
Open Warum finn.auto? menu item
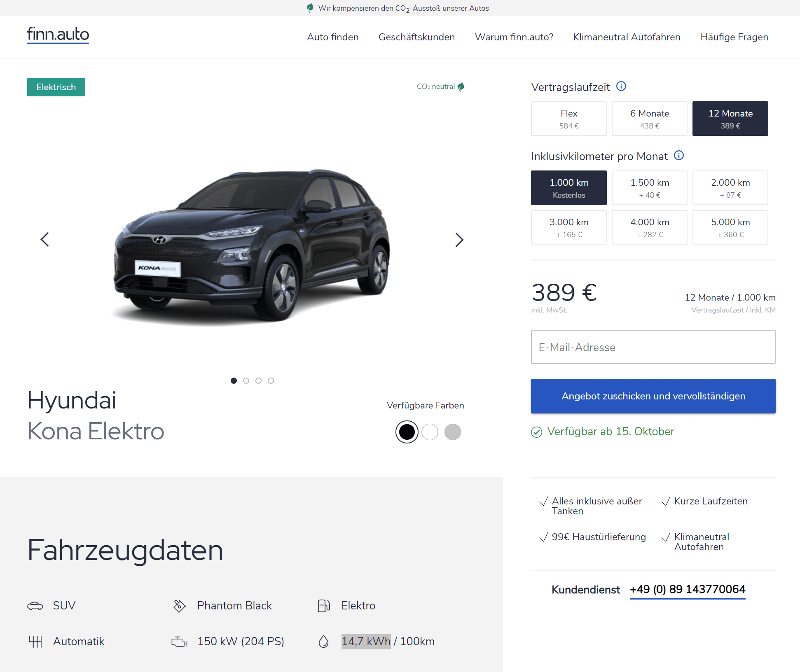point(514,37)
